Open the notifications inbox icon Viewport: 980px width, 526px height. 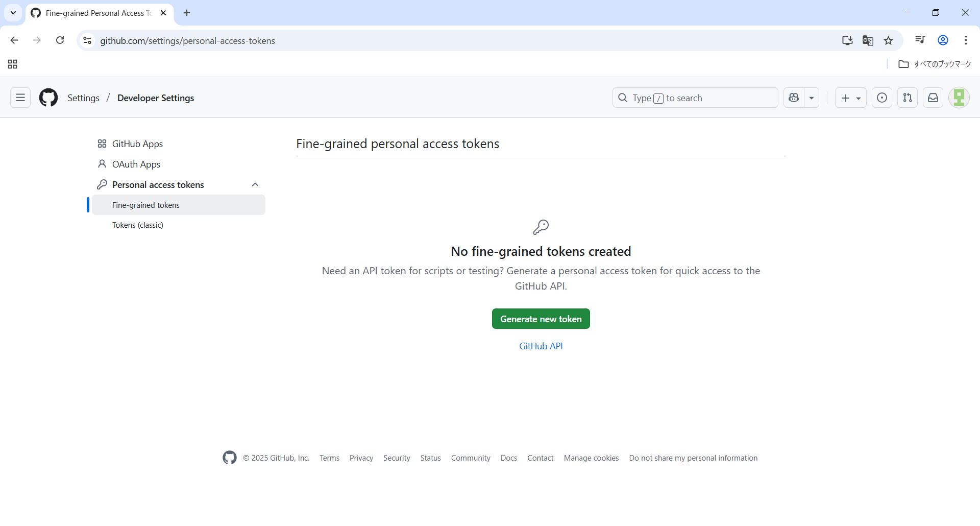[x=933, y=98]
